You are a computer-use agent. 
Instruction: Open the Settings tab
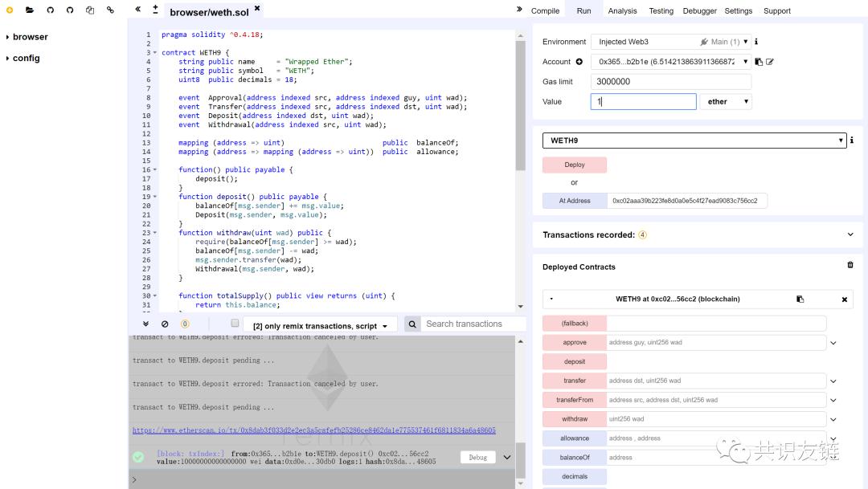pyautogui.click(x=738, y=11)
